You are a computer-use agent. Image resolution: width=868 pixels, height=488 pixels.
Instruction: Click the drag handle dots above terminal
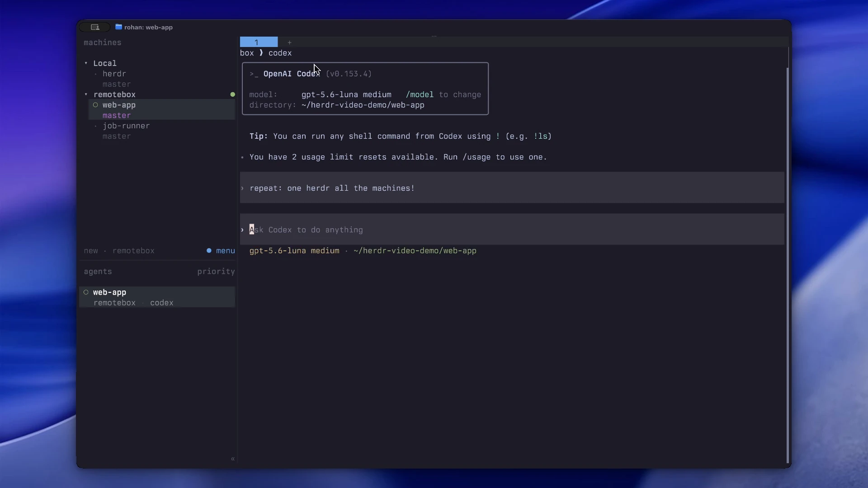(434, 36)
